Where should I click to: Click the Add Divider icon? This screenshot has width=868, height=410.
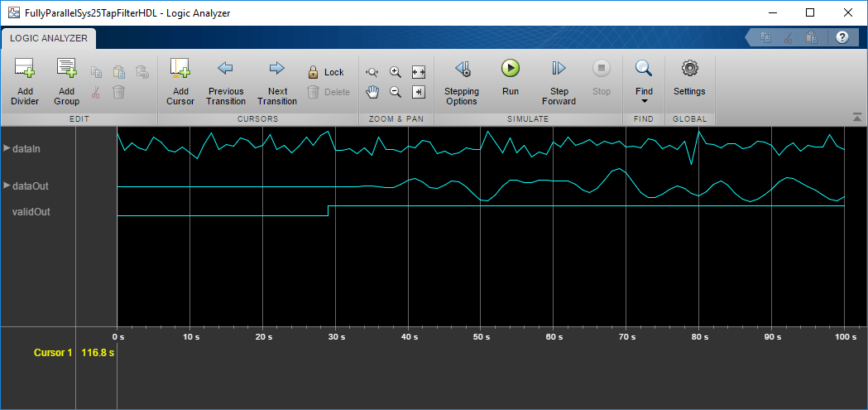click(x=24, y=82)
